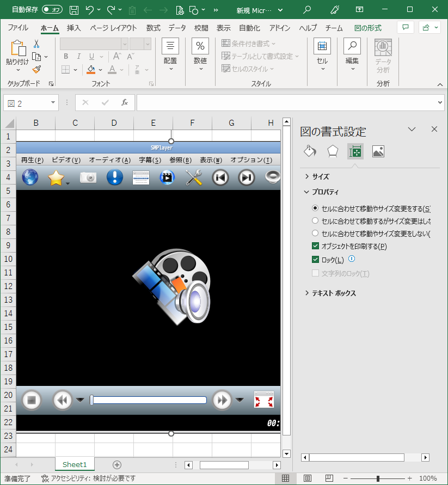
Task: Open the Picture pane tab icon
Action: (x=378, y=151)
